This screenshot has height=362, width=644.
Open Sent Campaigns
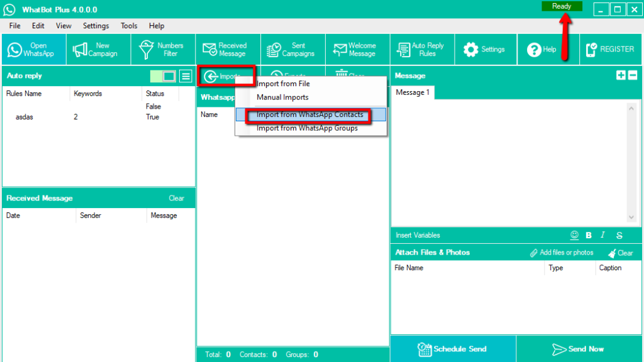[293, 50]
